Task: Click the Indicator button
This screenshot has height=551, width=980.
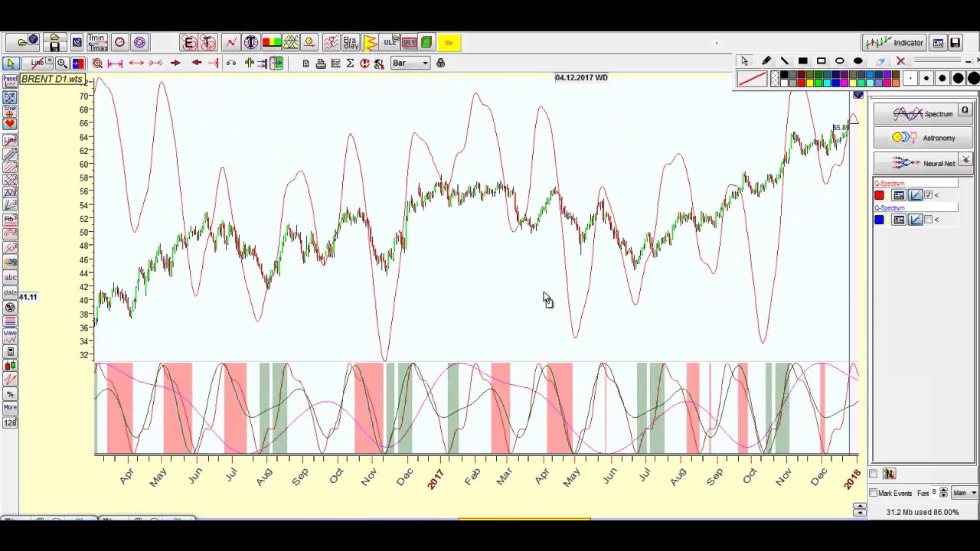Action: (x=893, y=43)
